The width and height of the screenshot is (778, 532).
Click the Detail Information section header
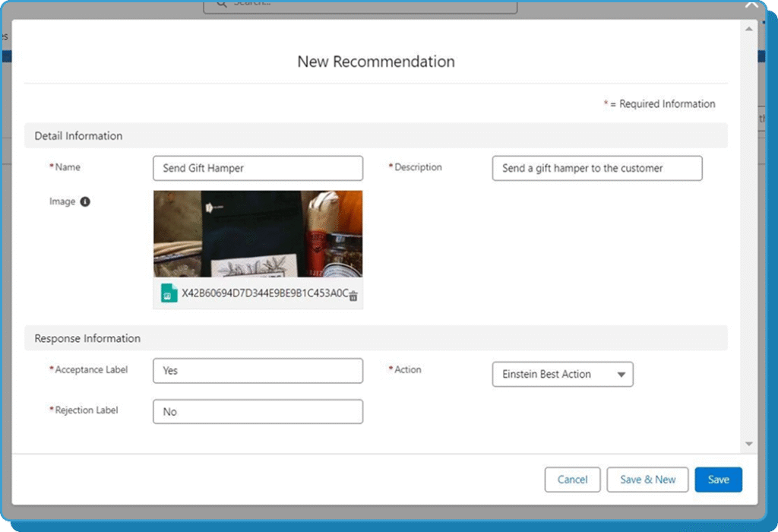[x=78, y=135]
